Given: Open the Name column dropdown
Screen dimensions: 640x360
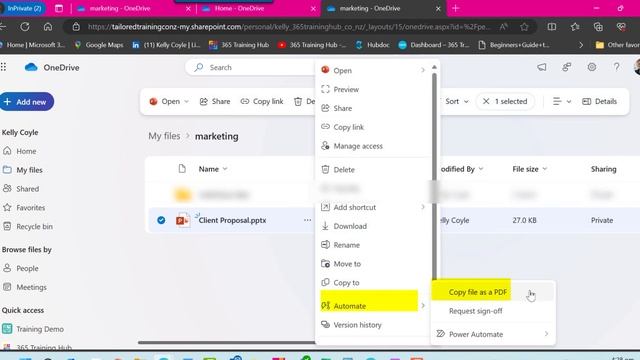Looking at the screenshot, I should click(213, 169).
